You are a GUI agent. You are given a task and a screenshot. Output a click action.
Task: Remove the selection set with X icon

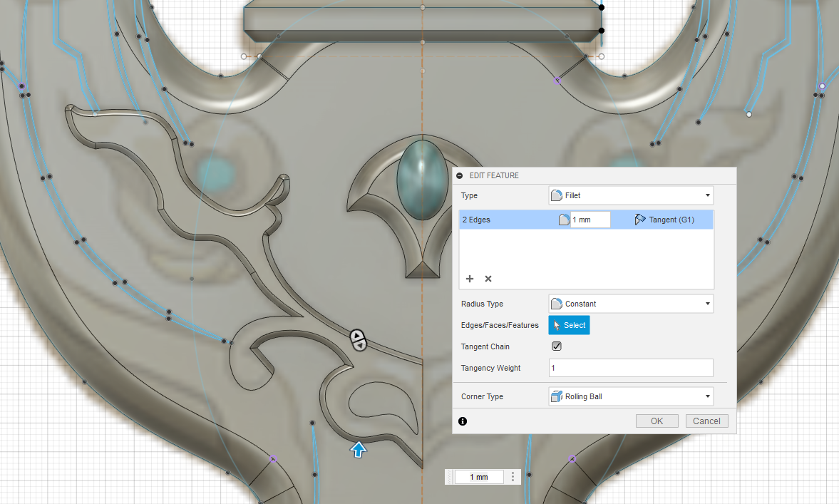pyautogui.click(x=488, y=279)
